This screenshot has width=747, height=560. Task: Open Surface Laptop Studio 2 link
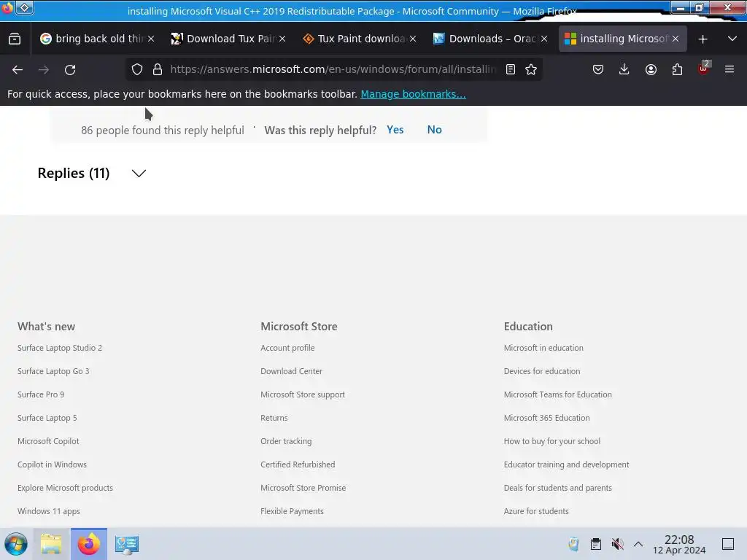click(x=60, y=348)
